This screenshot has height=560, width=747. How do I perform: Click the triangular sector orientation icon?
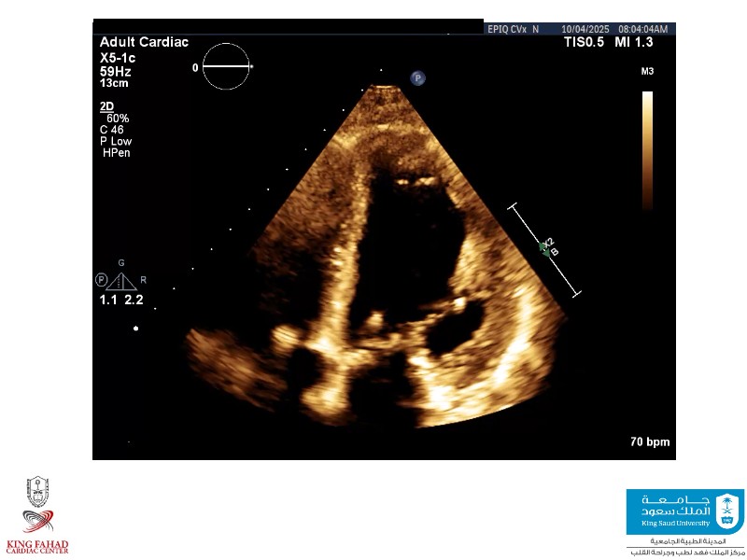pyautogui.click(x=121, y=280)
